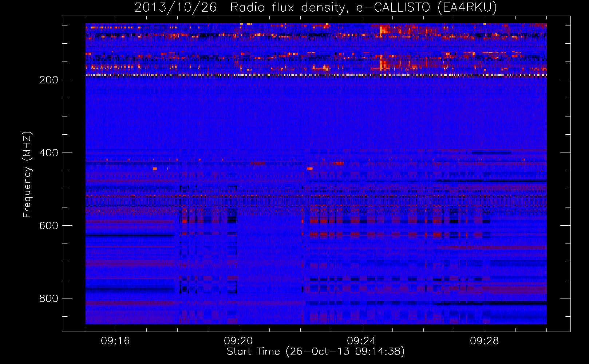The image size is (589, 364).
Task: Click the 'Start Time (26-Oct-13 09:14:38)' label
Action: [316, 352]
